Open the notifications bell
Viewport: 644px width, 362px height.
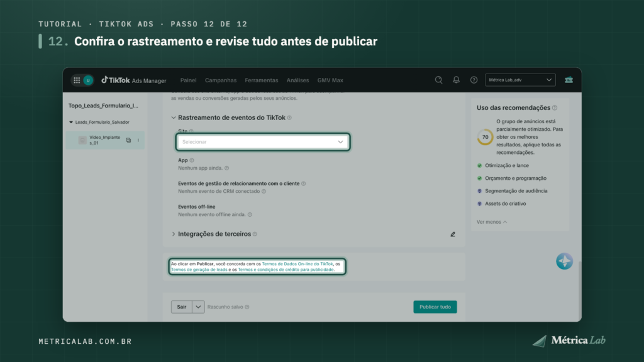(x=457, y=80)
